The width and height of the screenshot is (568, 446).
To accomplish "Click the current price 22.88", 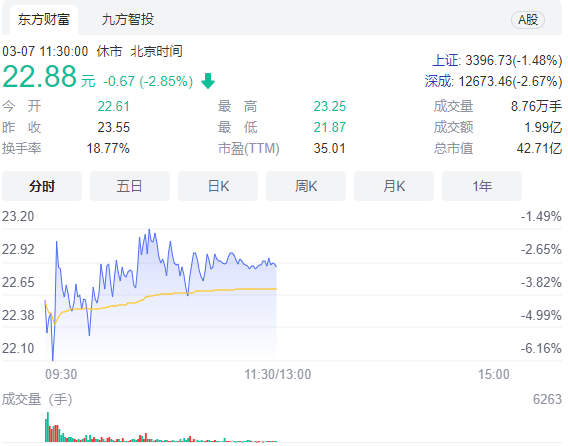I will pos(39,76).
